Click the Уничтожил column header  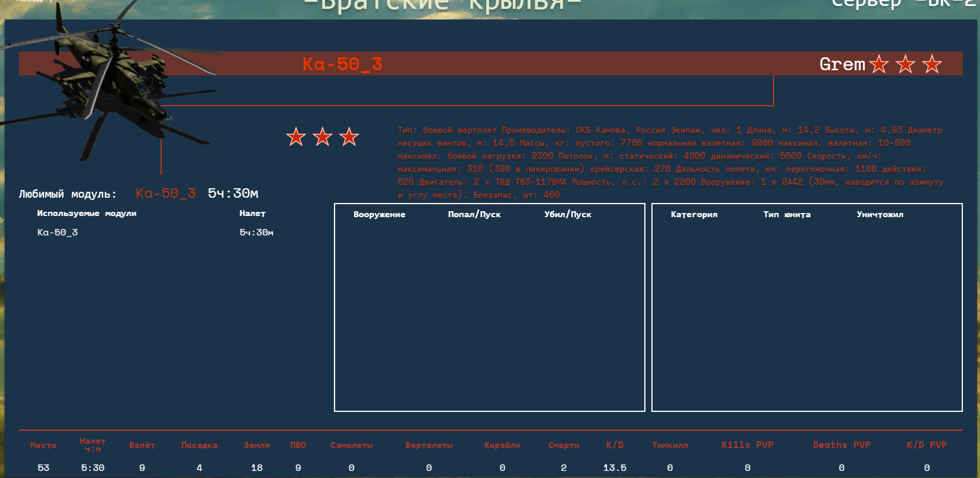880,215
